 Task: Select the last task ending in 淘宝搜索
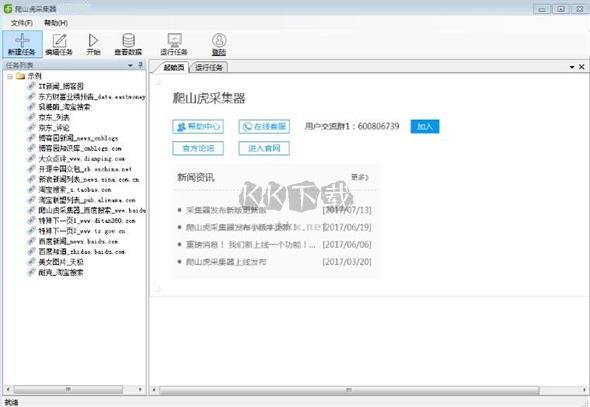(61, 272)
